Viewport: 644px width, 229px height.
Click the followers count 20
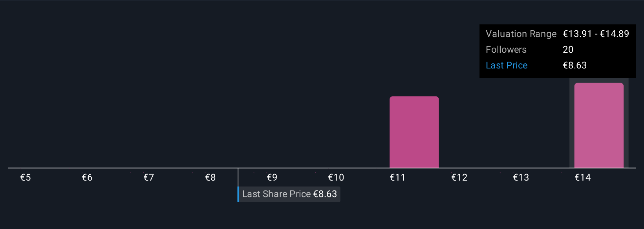click(568, 50)
